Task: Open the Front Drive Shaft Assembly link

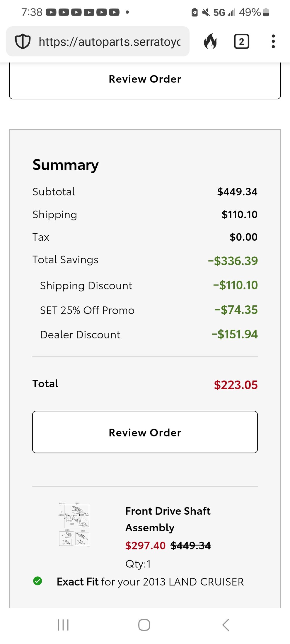Action: pos(168,519)
